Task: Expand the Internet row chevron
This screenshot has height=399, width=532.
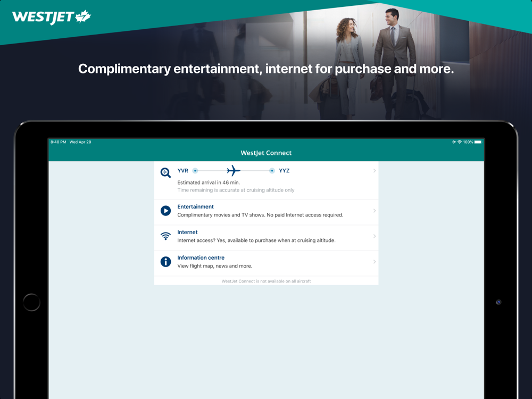Action: [x=374, y=236]
